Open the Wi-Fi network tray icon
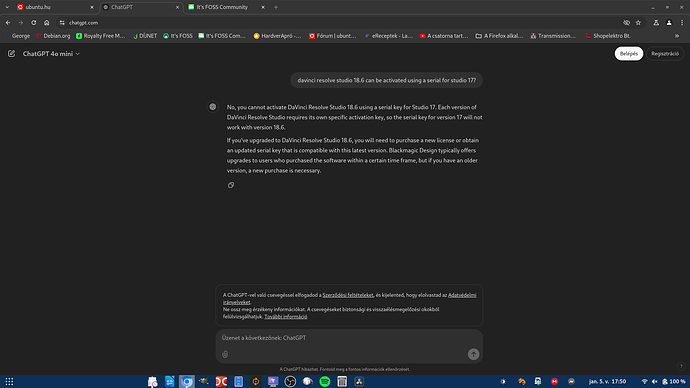 click(645, 381)
